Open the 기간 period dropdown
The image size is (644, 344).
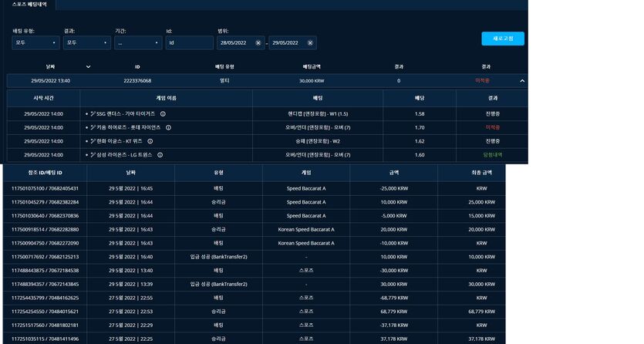click(x=138, y=42)
